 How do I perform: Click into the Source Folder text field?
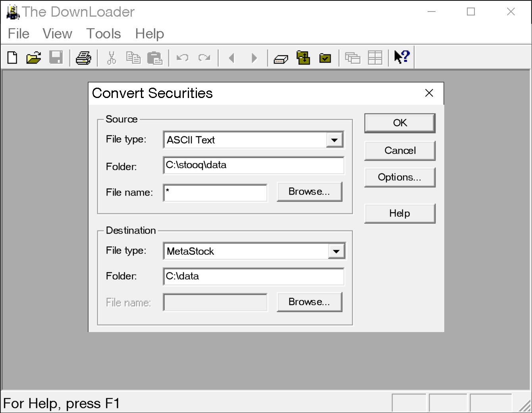pos(253,165)
